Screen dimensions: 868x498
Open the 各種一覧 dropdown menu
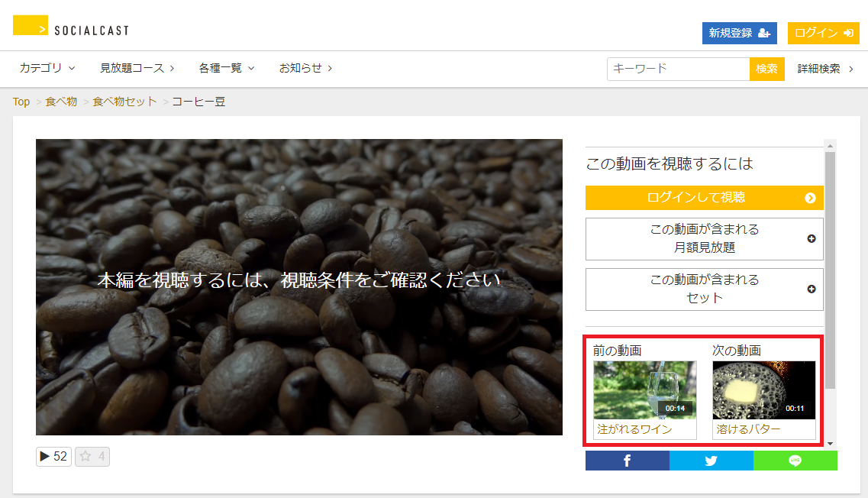point(227,68)
